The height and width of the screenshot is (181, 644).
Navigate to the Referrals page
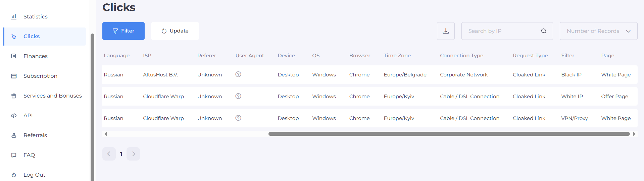click(35, 135)
